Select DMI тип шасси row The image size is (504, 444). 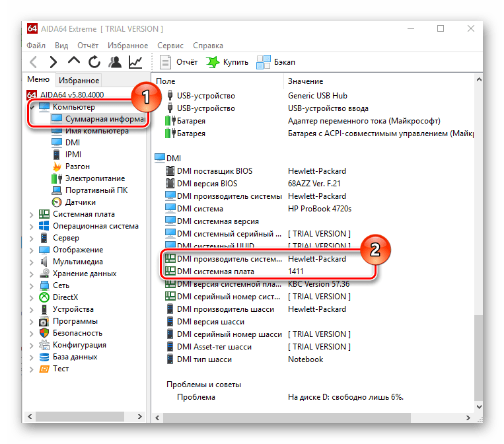coord(313,359)
